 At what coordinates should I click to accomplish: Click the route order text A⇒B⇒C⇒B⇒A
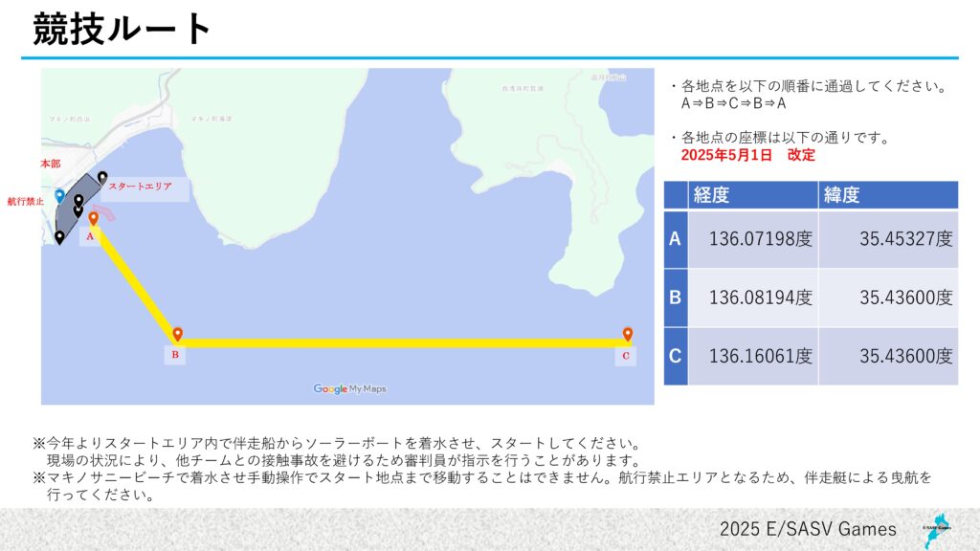(733, 103)
